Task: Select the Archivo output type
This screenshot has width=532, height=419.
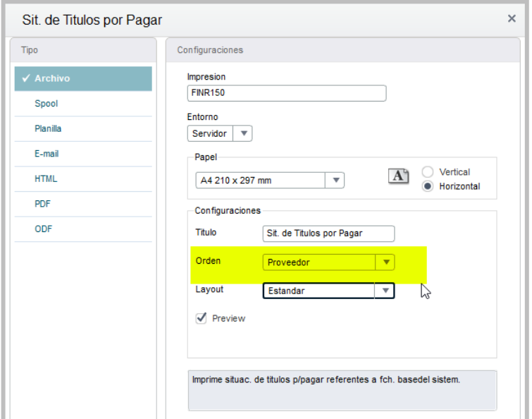Action: pyautogui.click(x=83, y=78)
